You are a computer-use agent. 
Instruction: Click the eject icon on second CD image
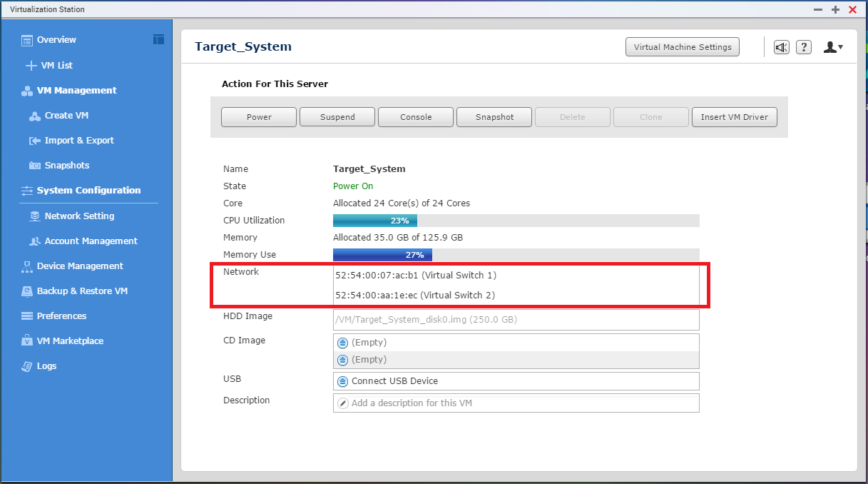pos(342,360)
